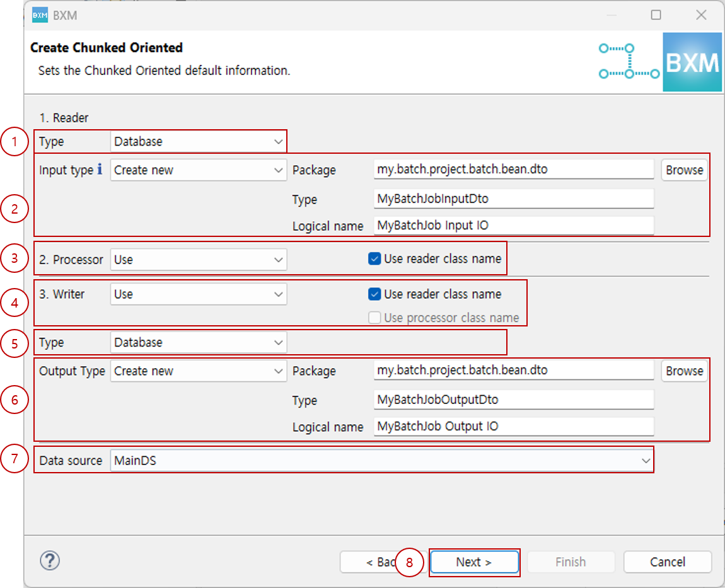Open the Data source MainDS dropdown

[381, 461]
